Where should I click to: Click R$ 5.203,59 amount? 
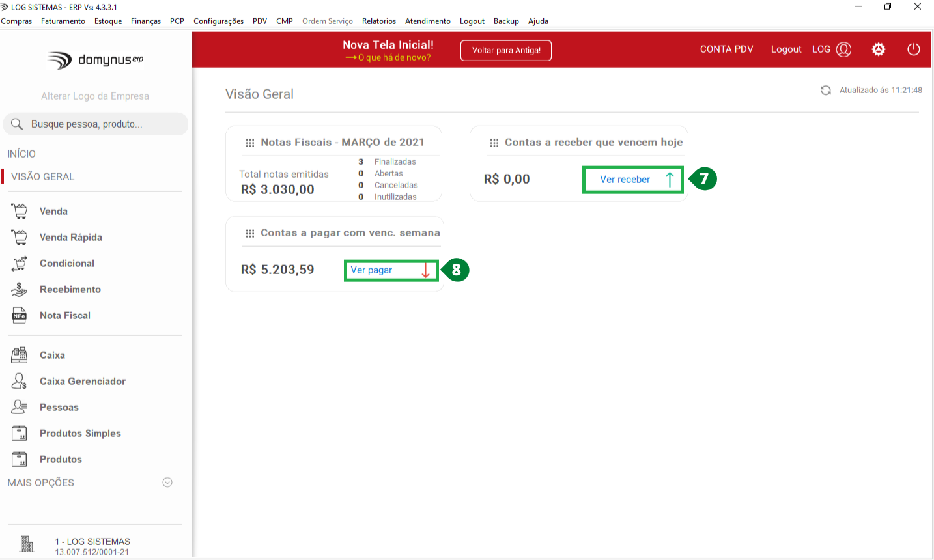pos(277,270)
